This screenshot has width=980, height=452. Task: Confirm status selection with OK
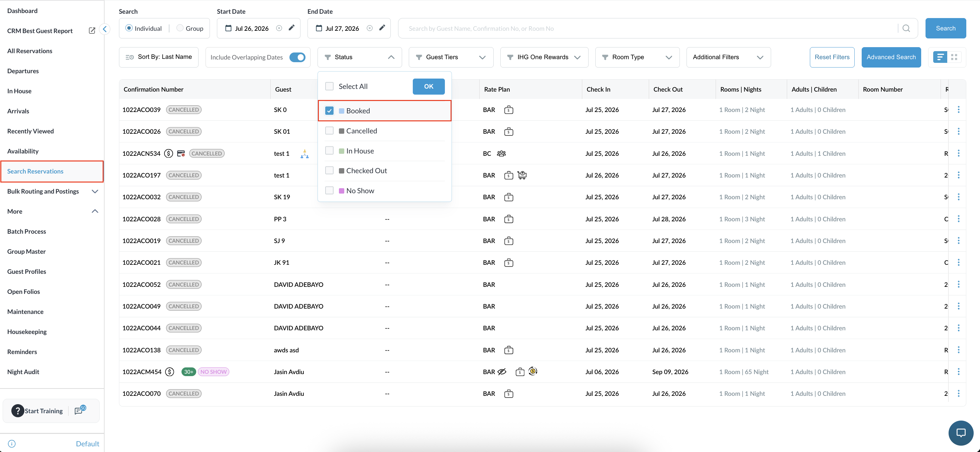428,86
